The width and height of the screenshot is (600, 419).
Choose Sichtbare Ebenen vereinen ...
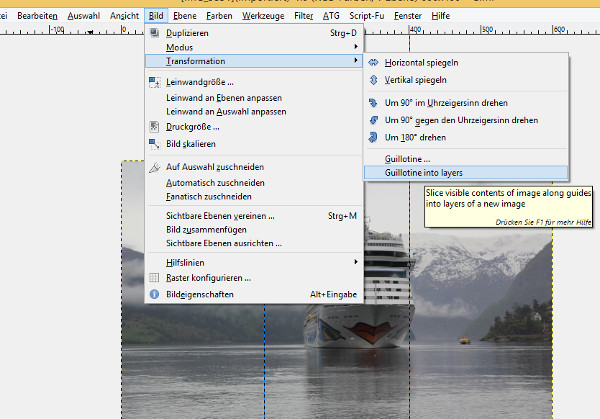point(254,216)
